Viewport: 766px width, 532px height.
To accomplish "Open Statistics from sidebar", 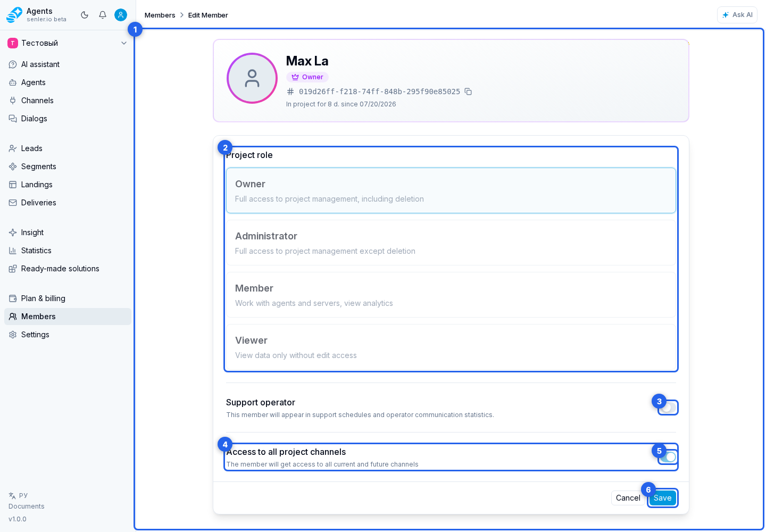I will tap(68, 251).
